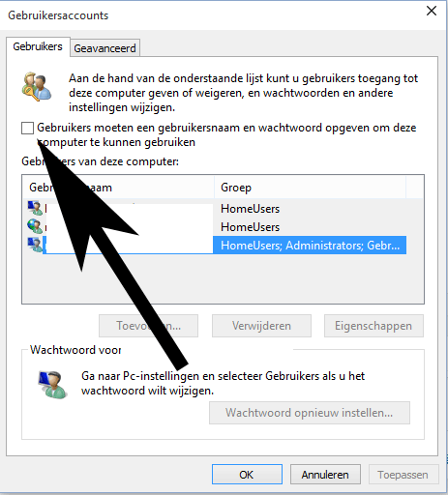Click the Annuleren button

pos(325,475)
